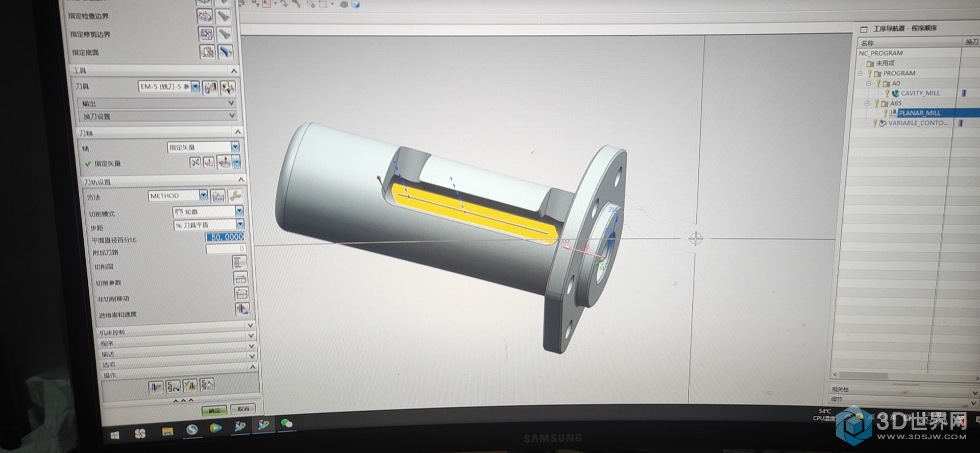
Task: Open the Sogou browser icon on the taskbar
Action: point(191,430)
